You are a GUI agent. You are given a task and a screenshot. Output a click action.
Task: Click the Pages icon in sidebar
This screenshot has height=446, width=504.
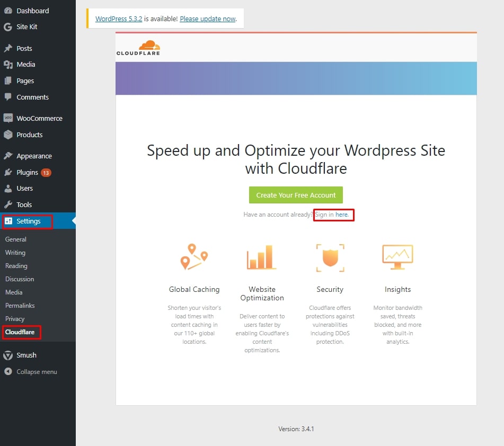coord(8,81)
